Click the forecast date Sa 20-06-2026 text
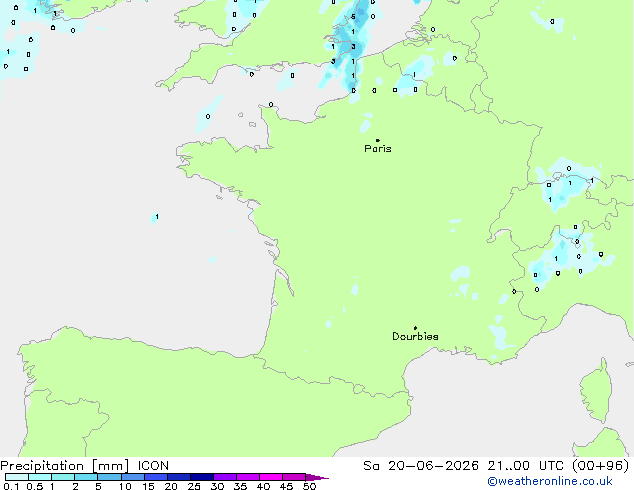 point(421,466)
